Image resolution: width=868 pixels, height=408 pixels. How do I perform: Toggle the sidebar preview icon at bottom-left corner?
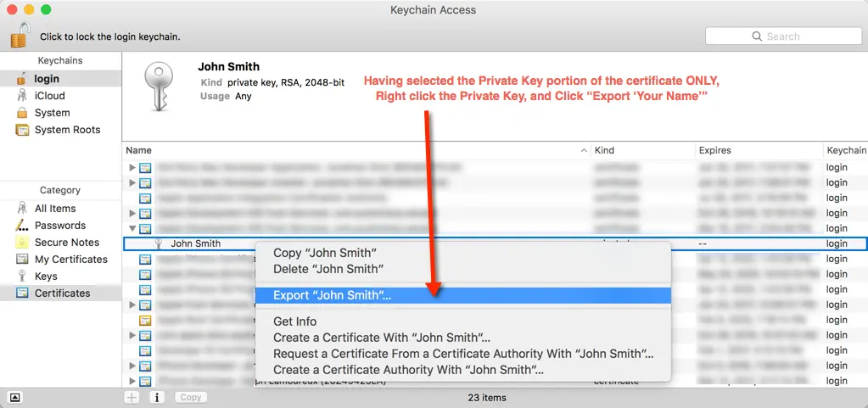(15, 397)
